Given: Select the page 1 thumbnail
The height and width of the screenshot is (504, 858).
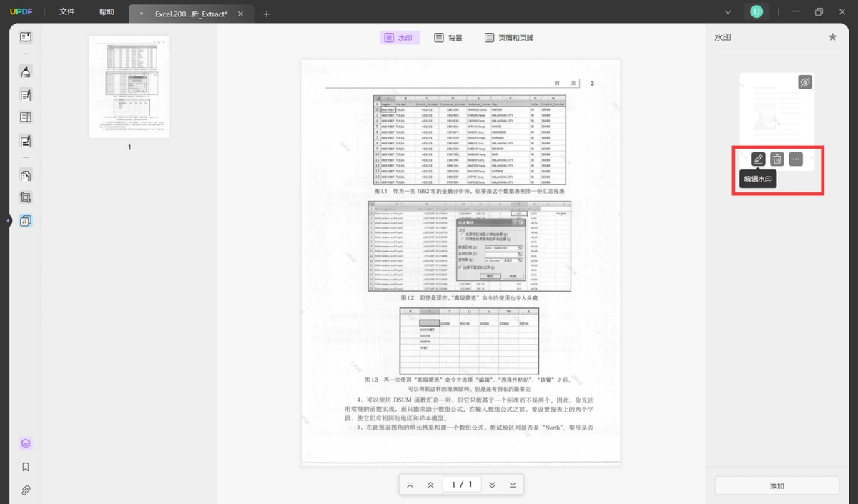Looking at the screenshot, I should click(129, 87).
